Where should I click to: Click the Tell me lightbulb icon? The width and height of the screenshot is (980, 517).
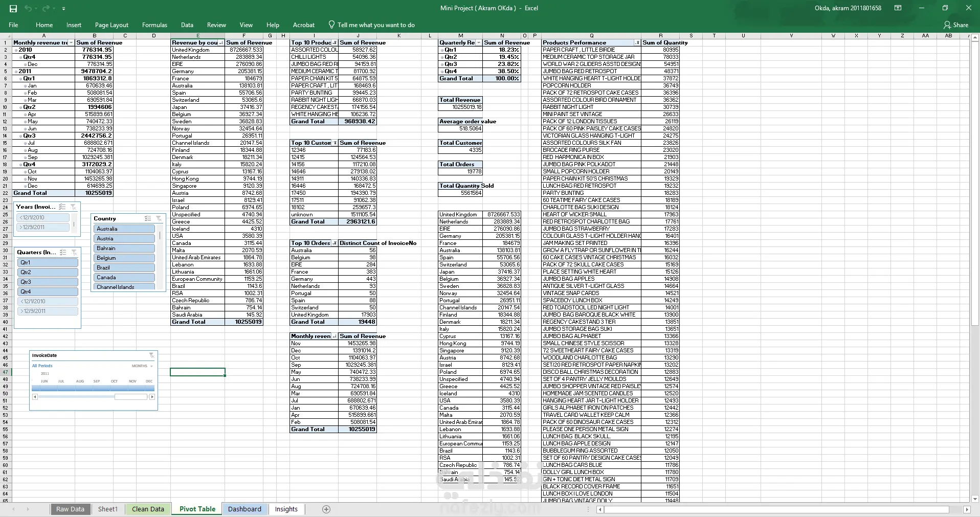tap(331, 25)
